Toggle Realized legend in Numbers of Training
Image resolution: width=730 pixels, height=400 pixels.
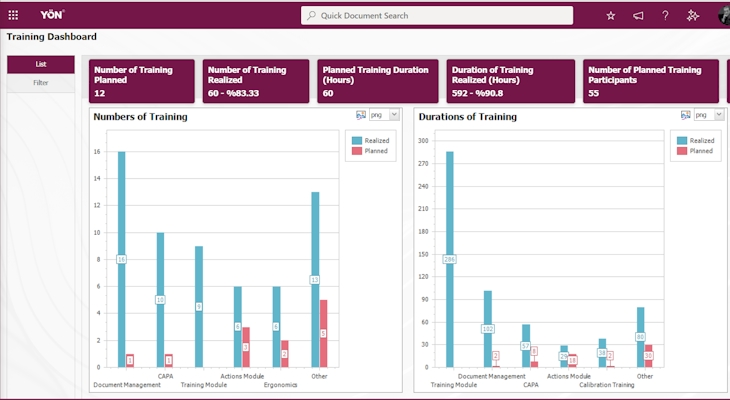click(x=371, y=140)
